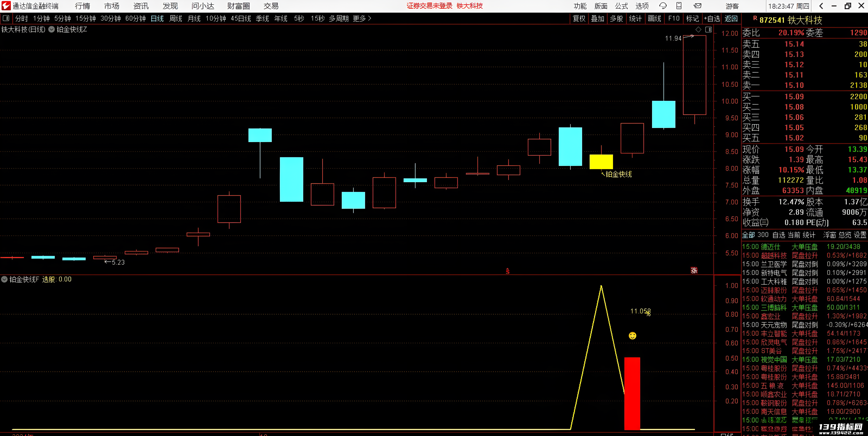Click the 通达信 logo icon
This screenshot has height=436, width=868.
[x=6, y=6]
